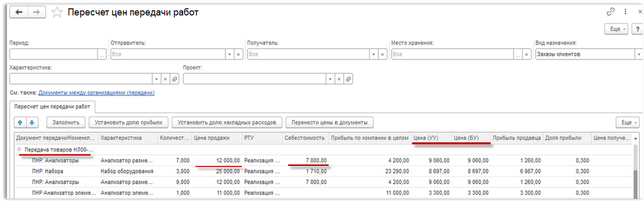
Task: Click the Перенести цены в документы button
Action: coord(330,122)
